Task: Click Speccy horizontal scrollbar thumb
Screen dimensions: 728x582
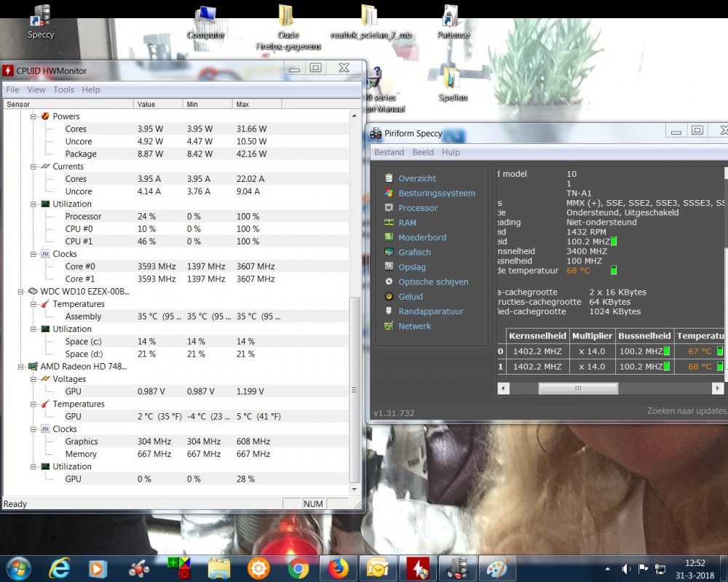Action: tap(578, 388)
